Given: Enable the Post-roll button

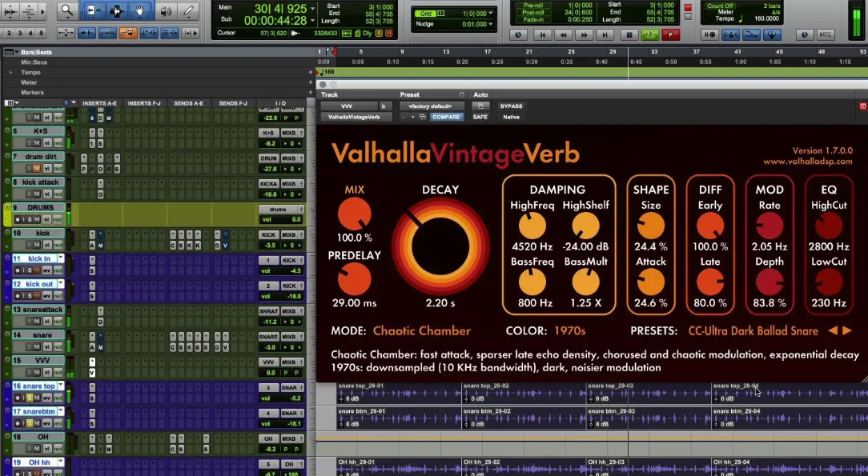Looking at the screenshot, I should pyautogui.click(x=533, y=12).
